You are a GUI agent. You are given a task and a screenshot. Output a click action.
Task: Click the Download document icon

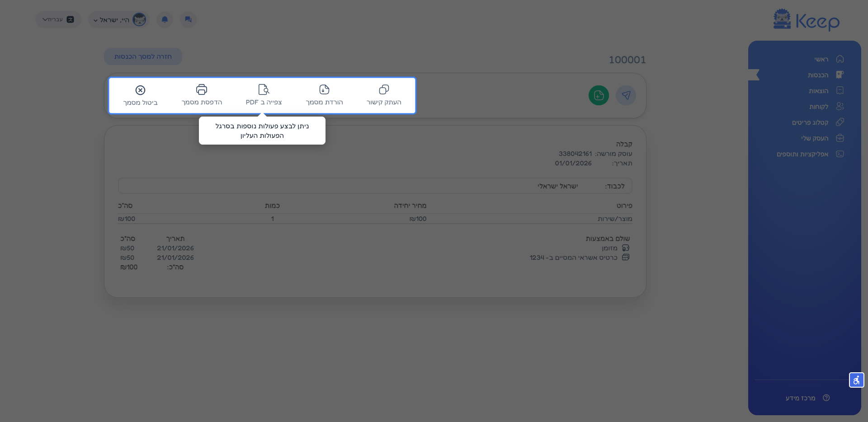(324, 90)
